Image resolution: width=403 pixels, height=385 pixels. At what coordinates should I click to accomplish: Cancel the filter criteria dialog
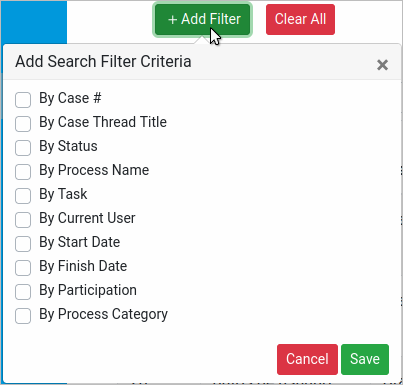307,359
